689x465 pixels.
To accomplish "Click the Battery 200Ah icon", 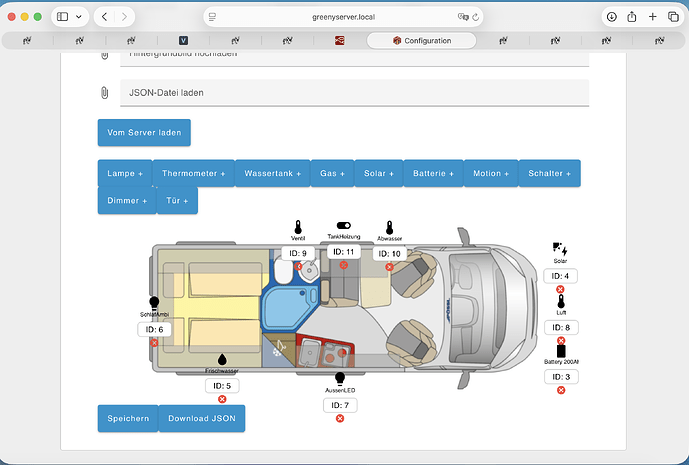I will point(560,350).
